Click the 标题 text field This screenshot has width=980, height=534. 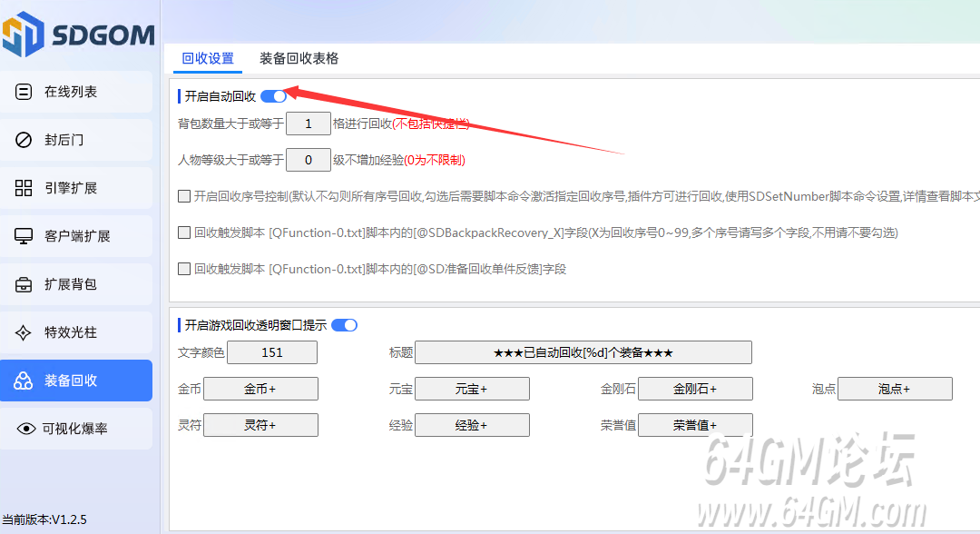[x=583, y=352]
